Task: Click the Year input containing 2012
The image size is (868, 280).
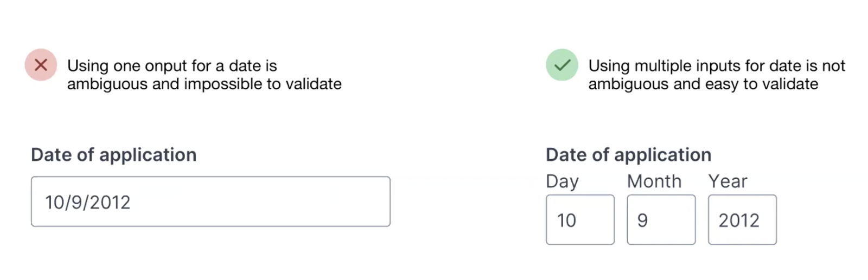Action: 742,219
